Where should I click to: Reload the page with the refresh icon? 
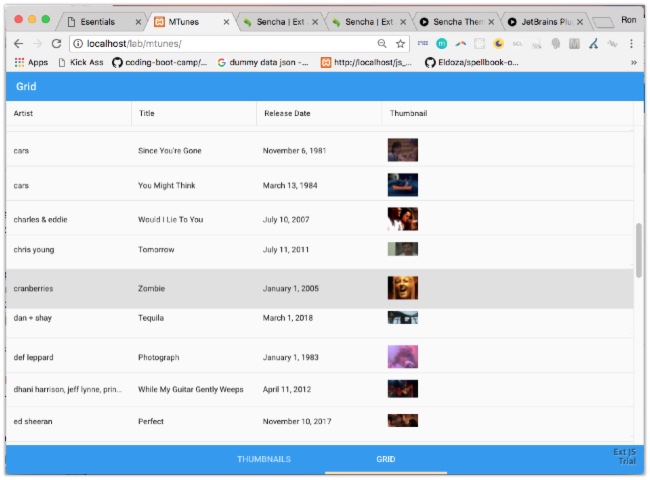56,44
